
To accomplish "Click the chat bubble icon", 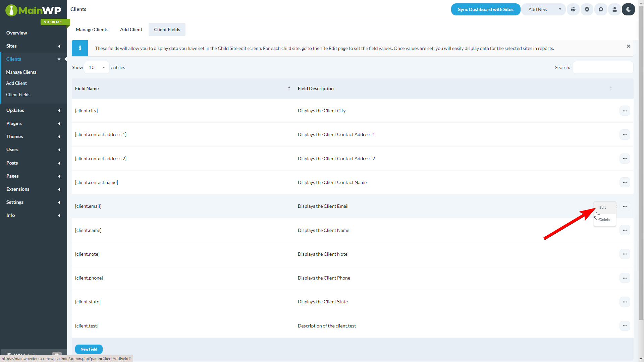I will pyautogui.click(x=601, y=9).
